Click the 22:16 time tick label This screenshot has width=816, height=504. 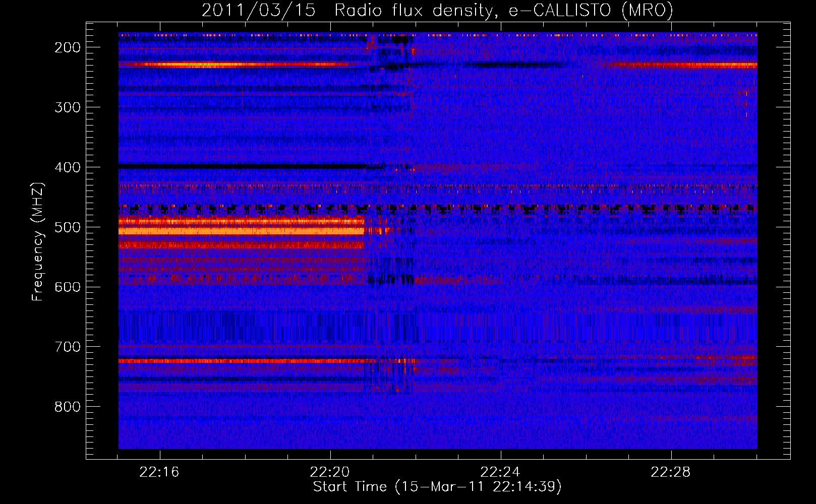point(159,472)
